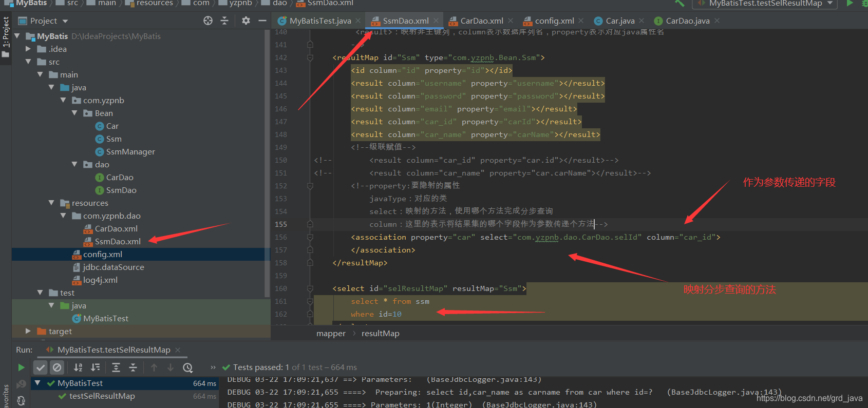868x408 pixels.
Task: Toggle show passed tests checkmark
Action: (x=41, y=367)
